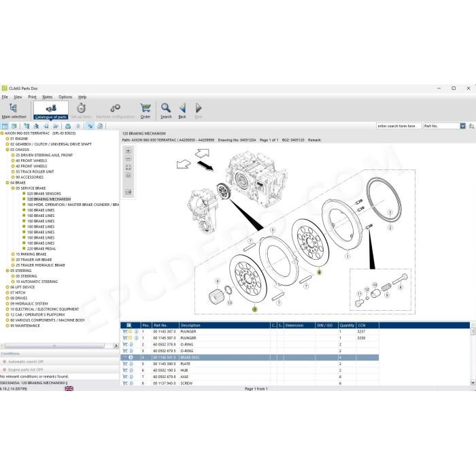Open the Part No. search type dropdown

pyautogui.click(x=462, y=126)
